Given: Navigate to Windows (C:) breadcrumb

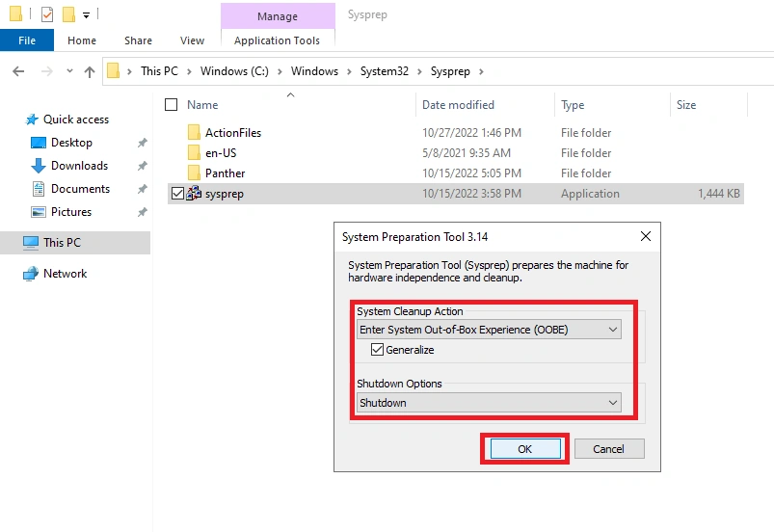Looking at the screenshot, I should click(234, 71).
